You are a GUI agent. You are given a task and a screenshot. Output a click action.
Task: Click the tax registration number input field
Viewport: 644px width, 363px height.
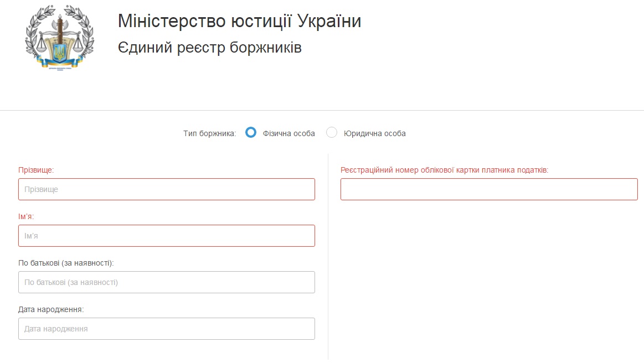488,189
